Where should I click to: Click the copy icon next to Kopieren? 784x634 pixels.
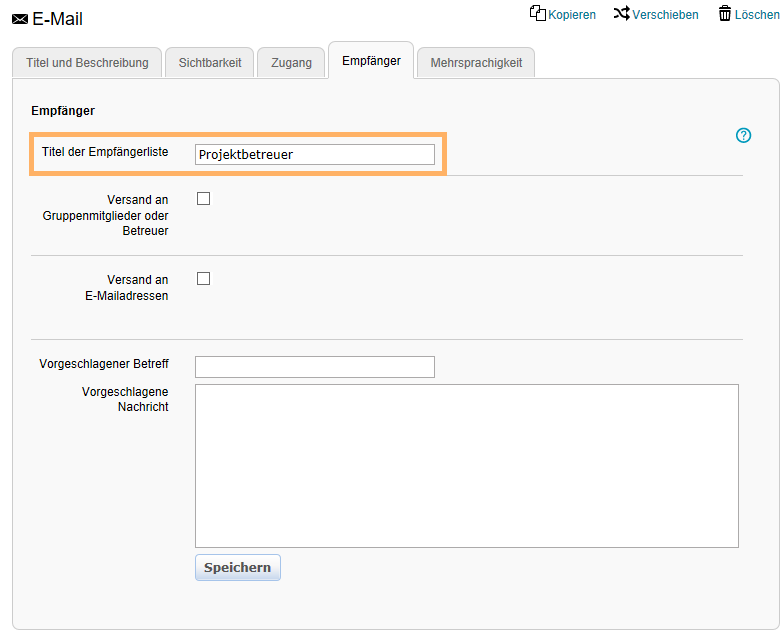(x=538, y=14)
